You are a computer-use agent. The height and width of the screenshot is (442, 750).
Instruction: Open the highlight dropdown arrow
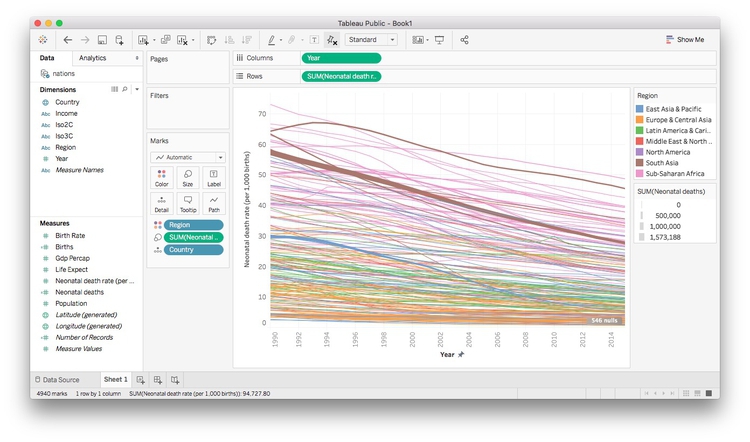point(281,40)
